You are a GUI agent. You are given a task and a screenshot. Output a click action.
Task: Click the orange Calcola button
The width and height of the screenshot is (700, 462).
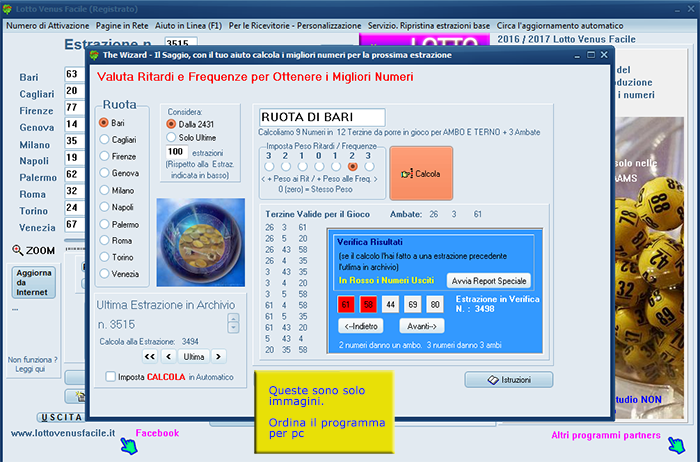[421, 173]
